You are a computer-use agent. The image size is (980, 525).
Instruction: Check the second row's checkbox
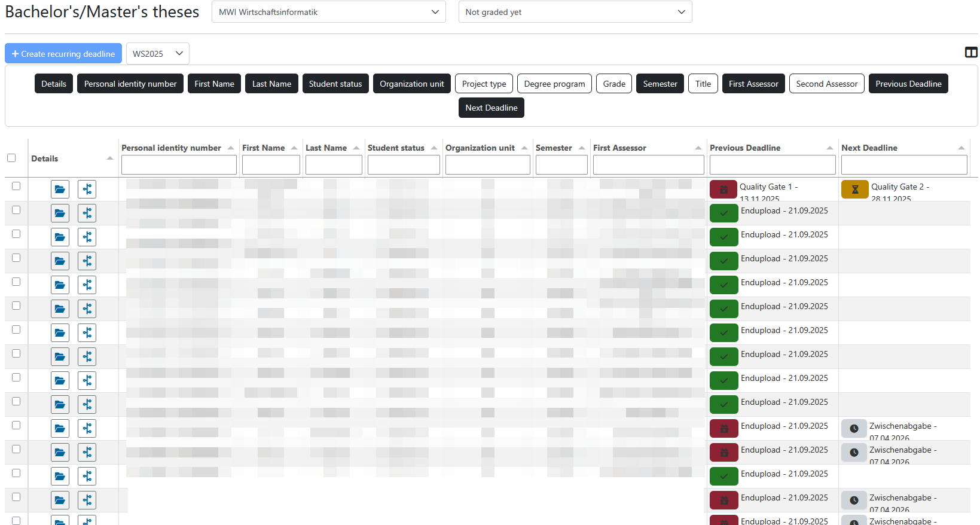pyautogui.click(x=16, y=210)
